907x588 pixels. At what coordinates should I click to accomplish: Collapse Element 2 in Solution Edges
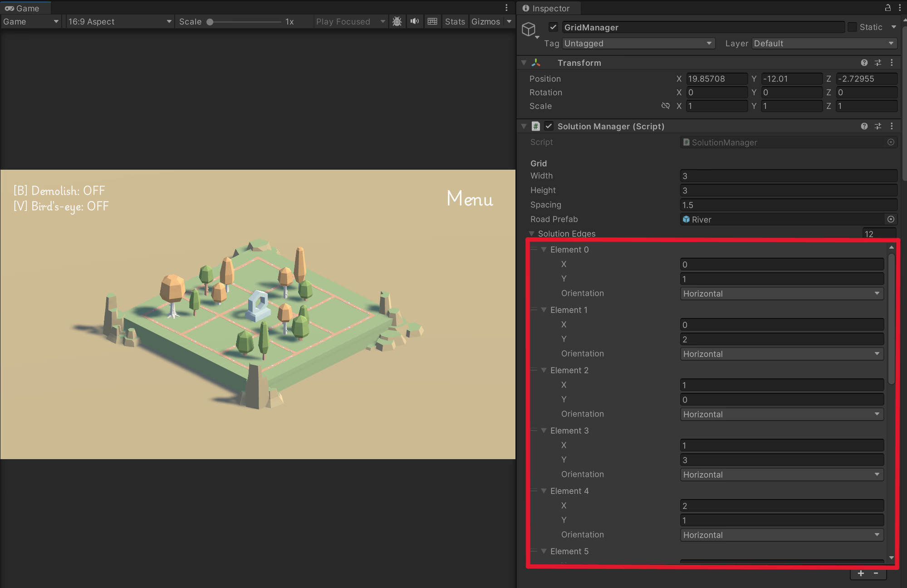[544, 370]
